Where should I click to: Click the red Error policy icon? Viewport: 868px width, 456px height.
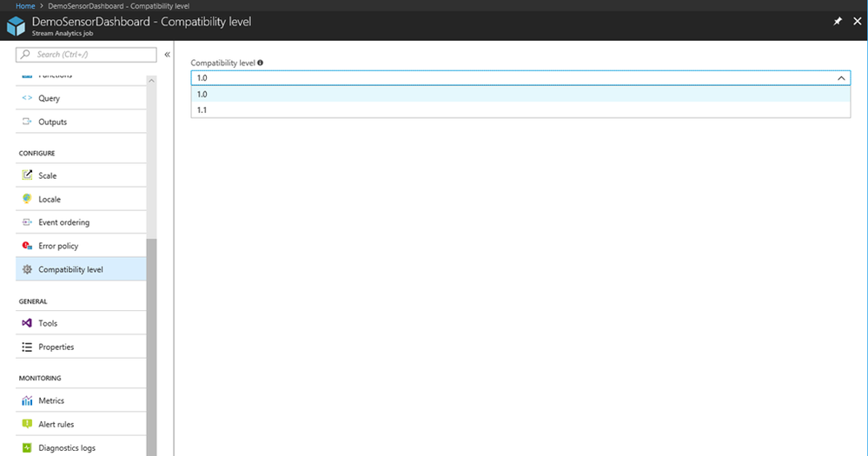click(27, 245)
